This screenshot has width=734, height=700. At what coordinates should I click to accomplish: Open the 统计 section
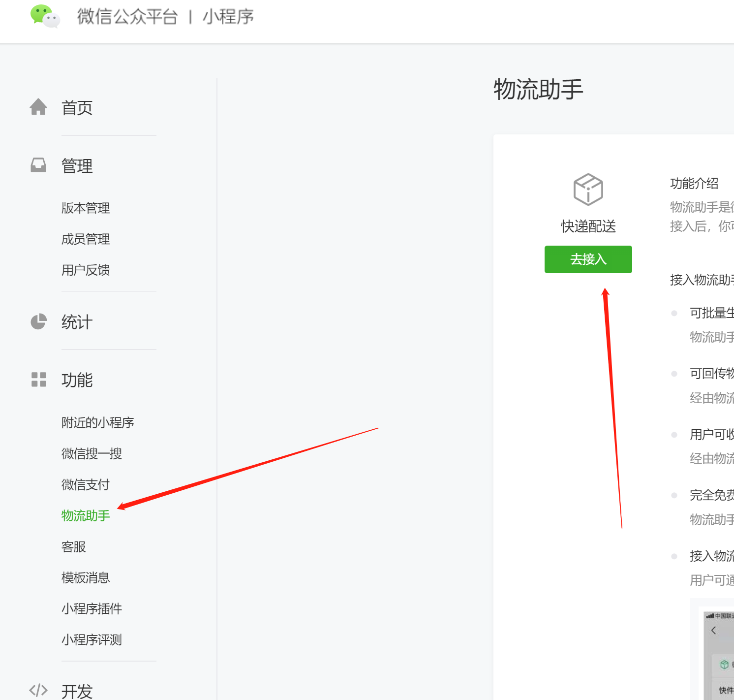coord(77,322)
